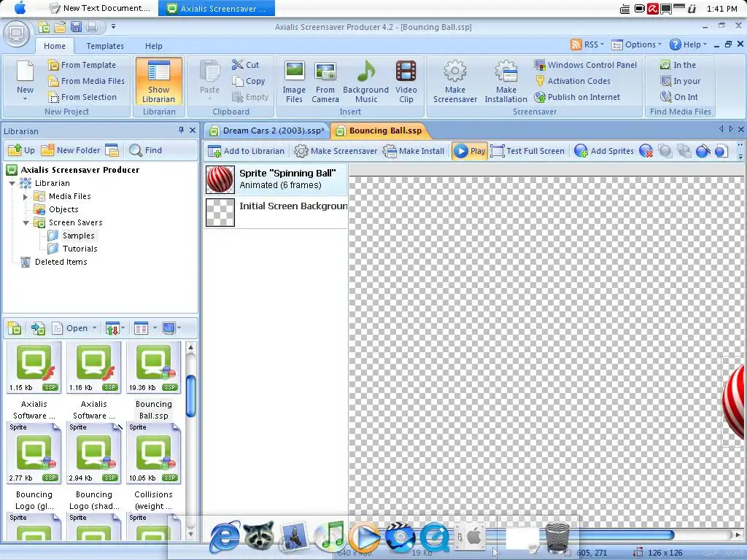The image size is (747, 560).
Task: Click the Apple menu icon
Action: click(20, 8)
